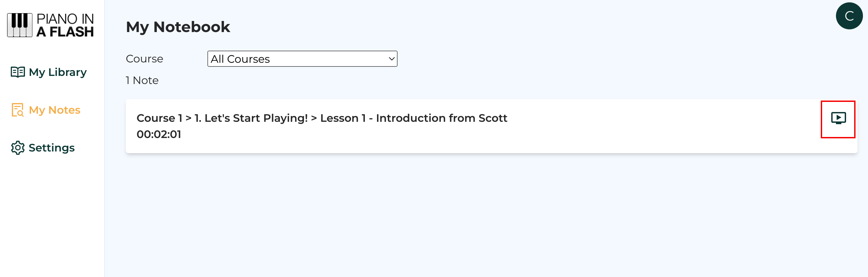868x277 pixels.
Task: Click the Settings gear icon
Action: [18, 148]
